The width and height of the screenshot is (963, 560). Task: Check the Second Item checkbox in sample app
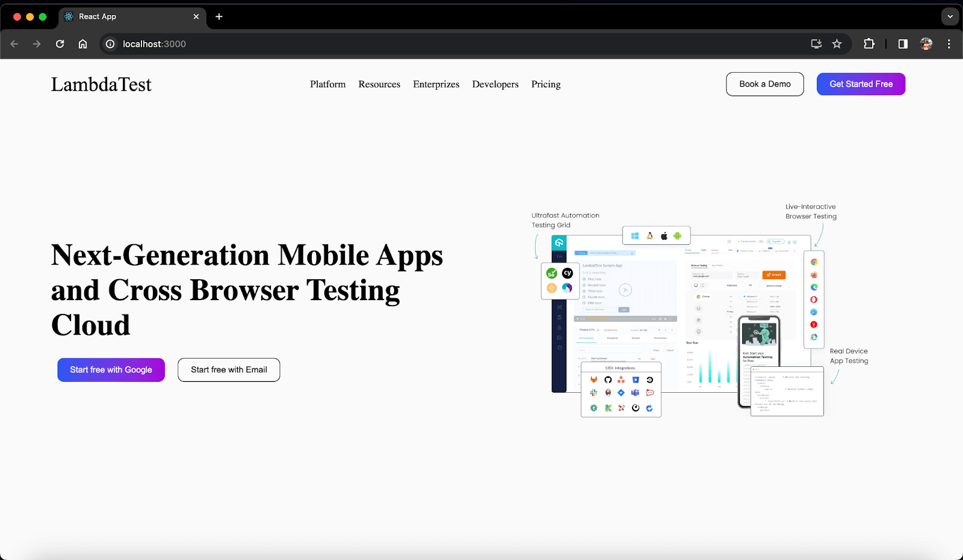pyautogui.click(x=584, y=285)
